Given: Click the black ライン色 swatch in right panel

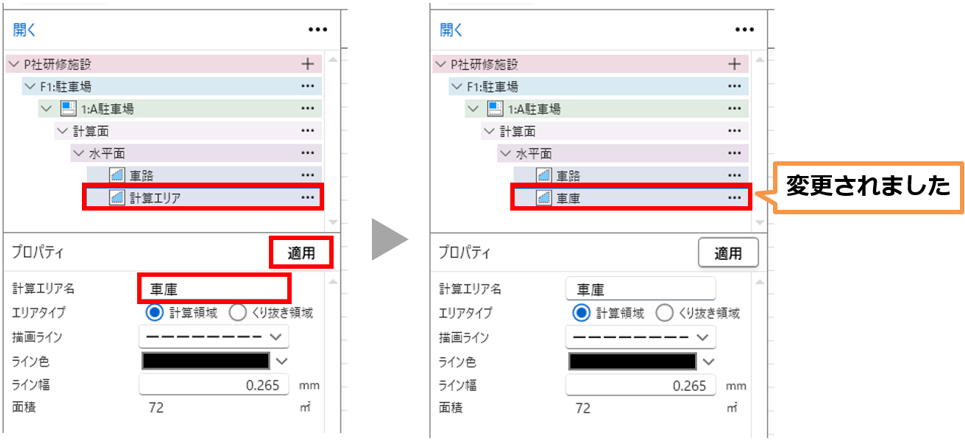Looking at the screenshot, I should pyautogui.click(x=632, y=361).
